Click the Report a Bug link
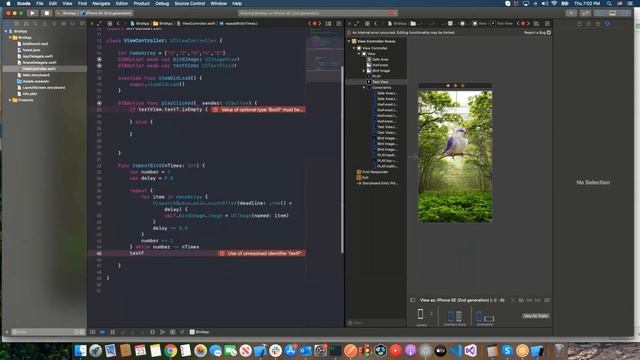The image size is (640, 360). pos(538,32)
